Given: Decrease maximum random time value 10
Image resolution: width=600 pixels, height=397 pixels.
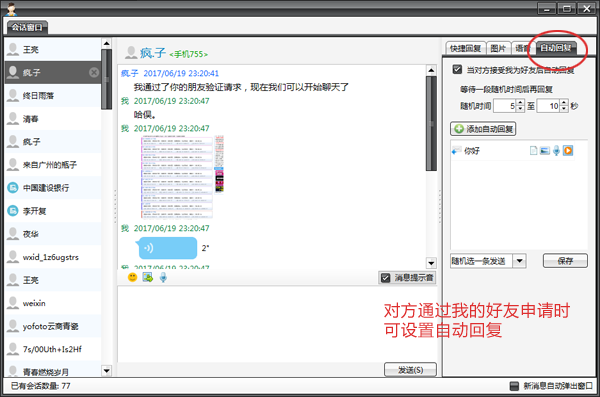Looking at the screenshot, I should point(564,109).
